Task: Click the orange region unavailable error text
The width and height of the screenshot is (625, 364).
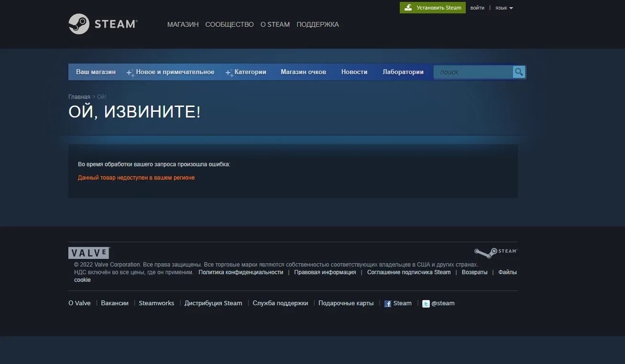Action: click(136, 178)
